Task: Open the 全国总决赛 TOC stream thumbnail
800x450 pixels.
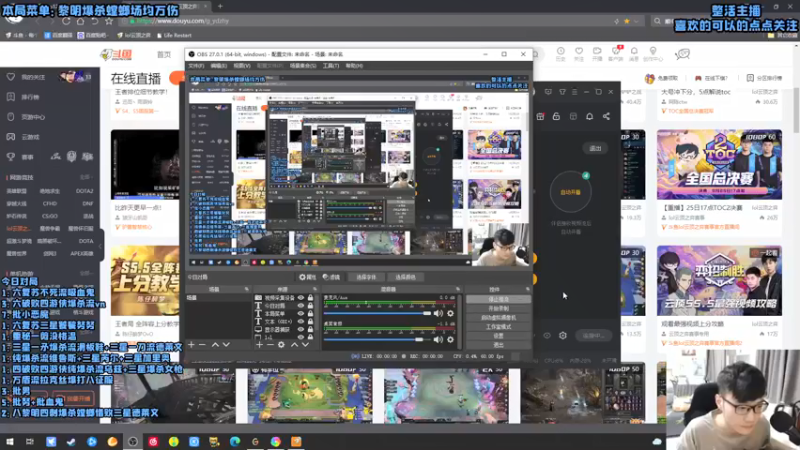Action: (719, 164)
